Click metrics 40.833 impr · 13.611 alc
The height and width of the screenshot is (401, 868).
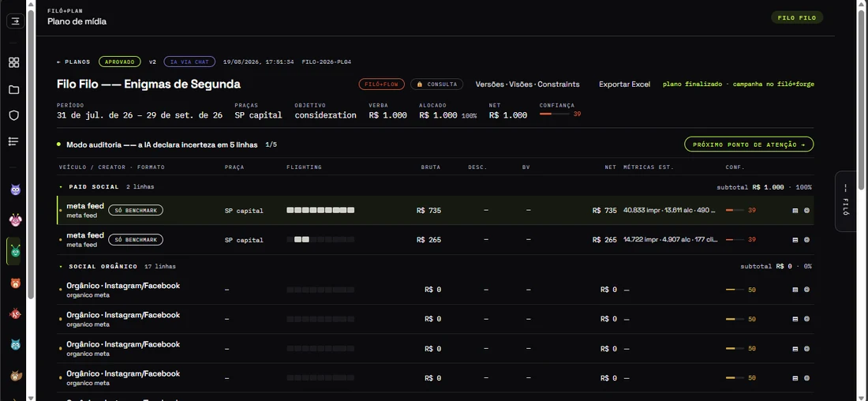(669, 211)
